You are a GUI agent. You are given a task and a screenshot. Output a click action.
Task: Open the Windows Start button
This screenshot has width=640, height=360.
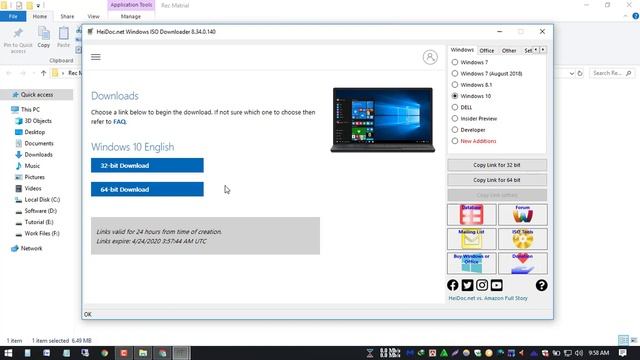[8, 353]
